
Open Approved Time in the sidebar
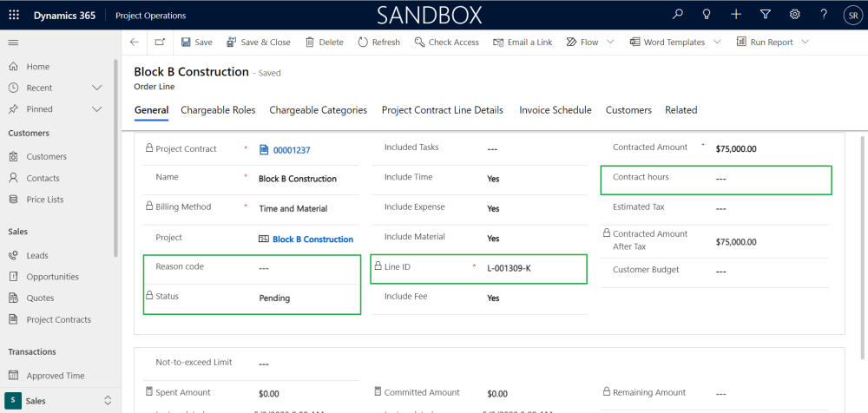[x=57, y=376]
